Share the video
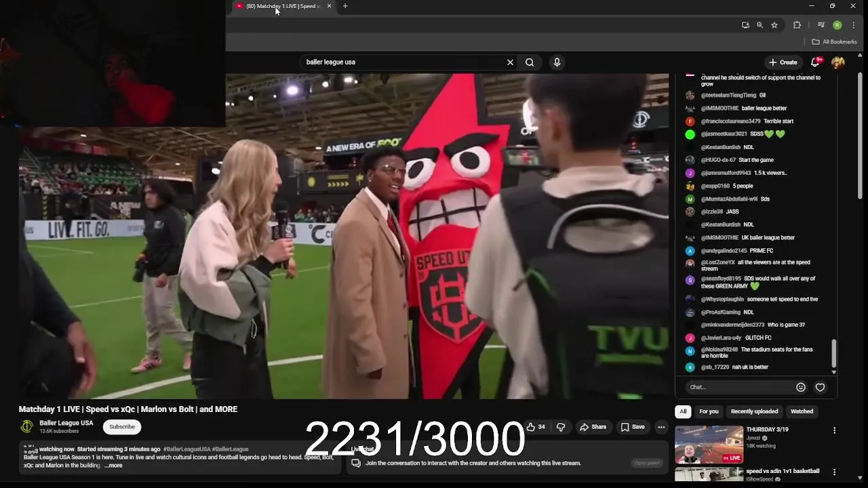Viewport: 868px width, 488px height. pyautogui.click(x=593, y=427)
